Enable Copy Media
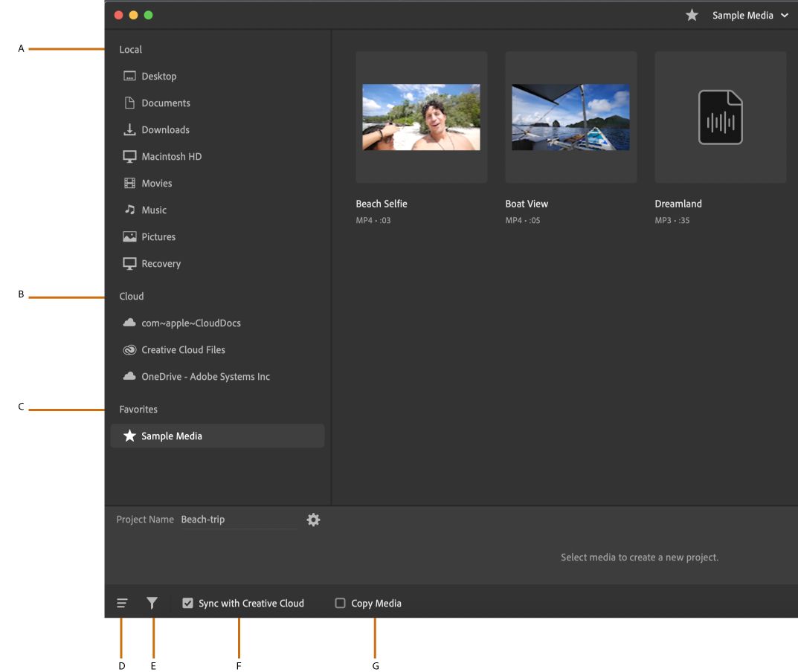The width and height of the screenshot is (798, 672). pyautogui.click(x=340, y=603)
